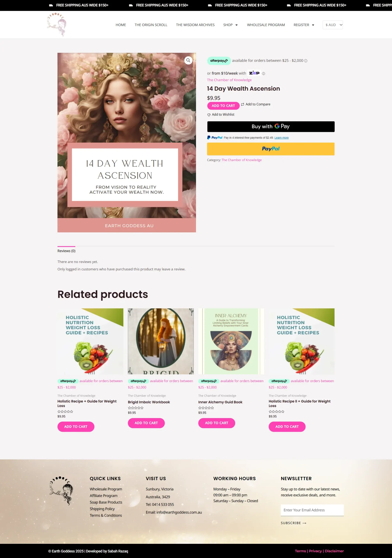Add 14 Day Wealth Ascension to cart

223,106
